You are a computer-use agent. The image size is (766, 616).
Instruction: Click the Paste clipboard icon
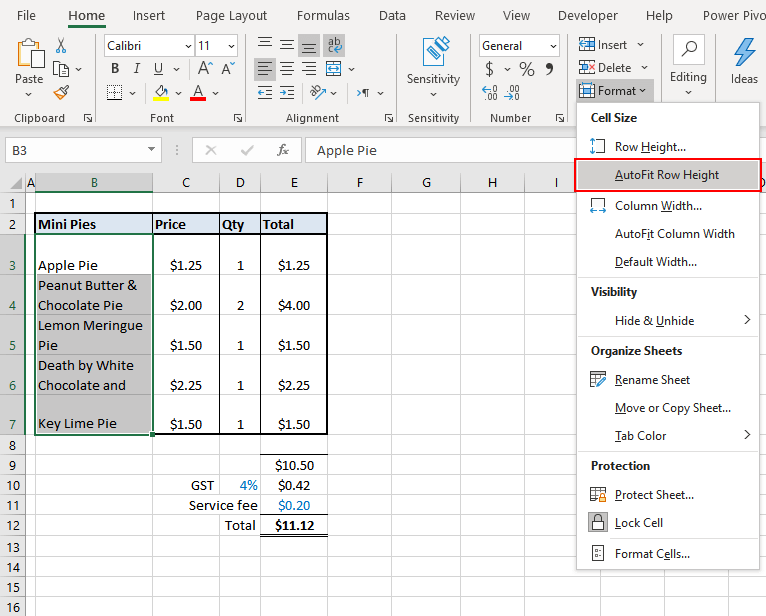(30, 53)
